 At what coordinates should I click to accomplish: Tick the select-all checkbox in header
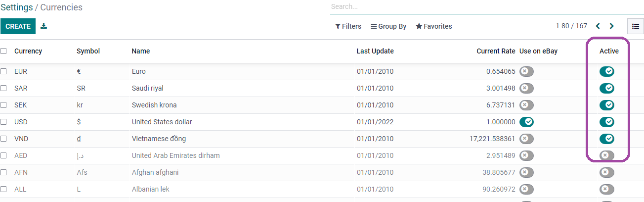pos(3,51)
